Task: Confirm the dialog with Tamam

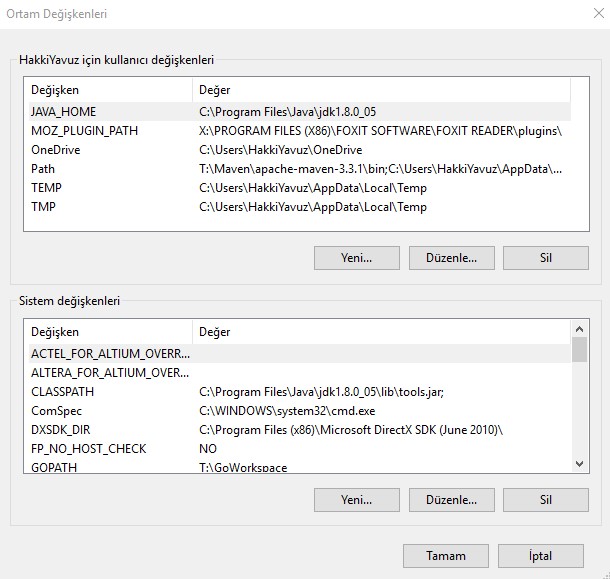Action: pyautogui.click(x=446, y=556)
